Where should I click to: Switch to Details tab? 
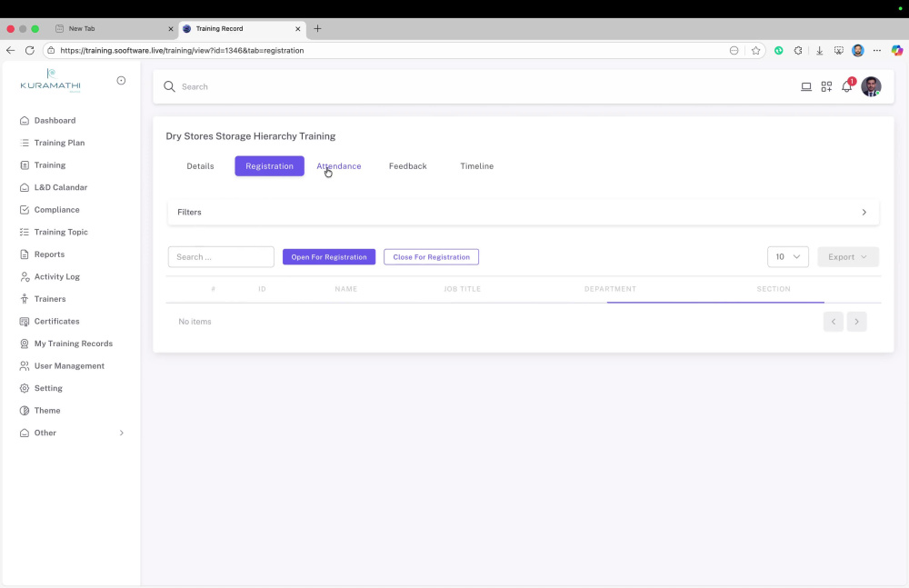pyautogui.click(x=200, y=166)
